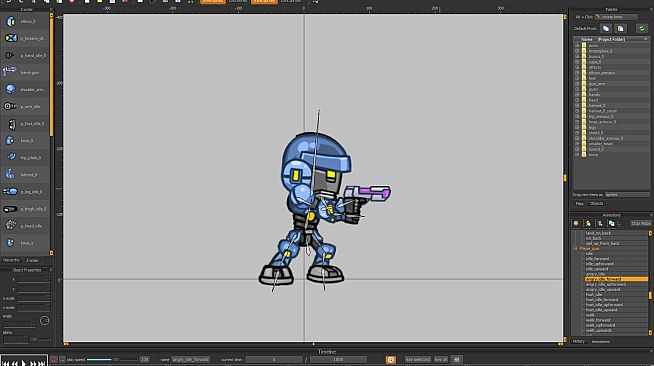Click the x-scale field in Object Properties

tap(34, 299)
